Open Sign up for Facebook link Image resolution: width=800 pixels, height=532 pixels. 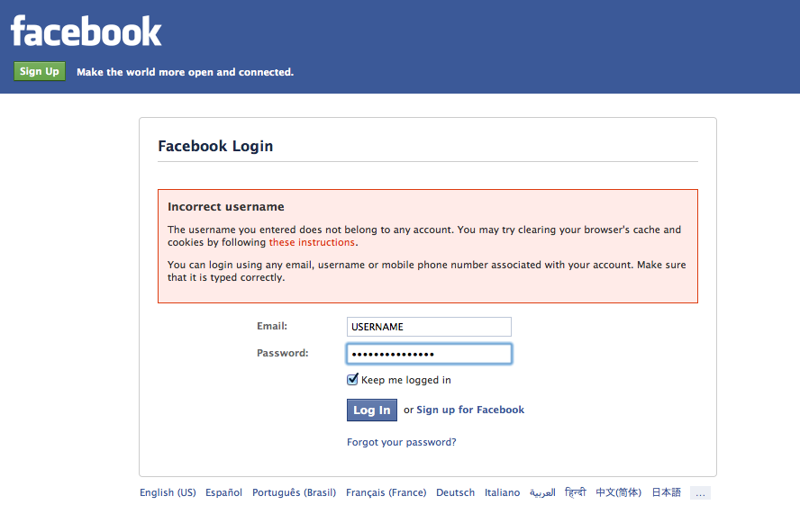(x=470, y=410)
